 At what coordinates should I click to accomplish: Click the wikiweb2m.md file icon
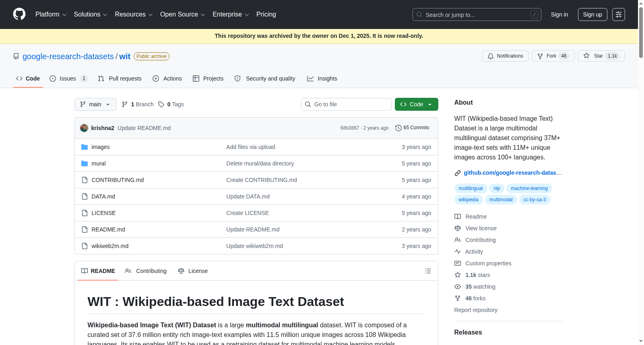(85, 246)
